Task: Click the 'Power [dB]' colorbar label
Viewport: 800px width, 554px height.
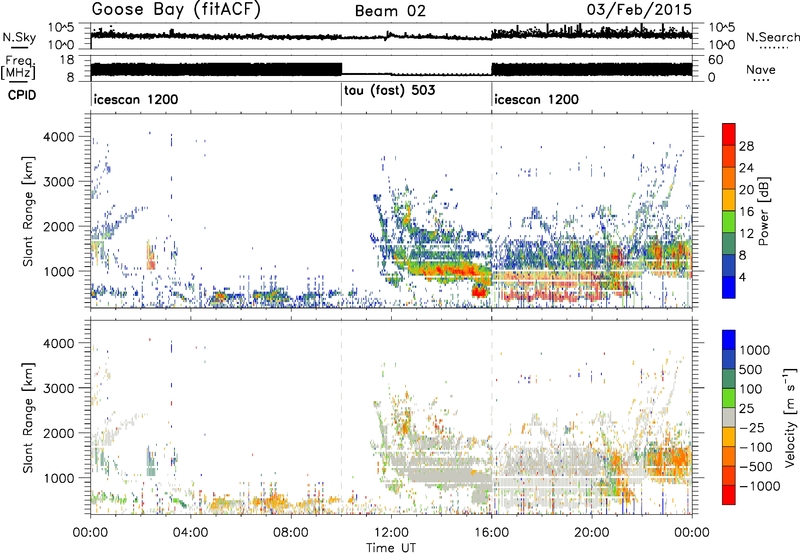Action: point(764,211)
